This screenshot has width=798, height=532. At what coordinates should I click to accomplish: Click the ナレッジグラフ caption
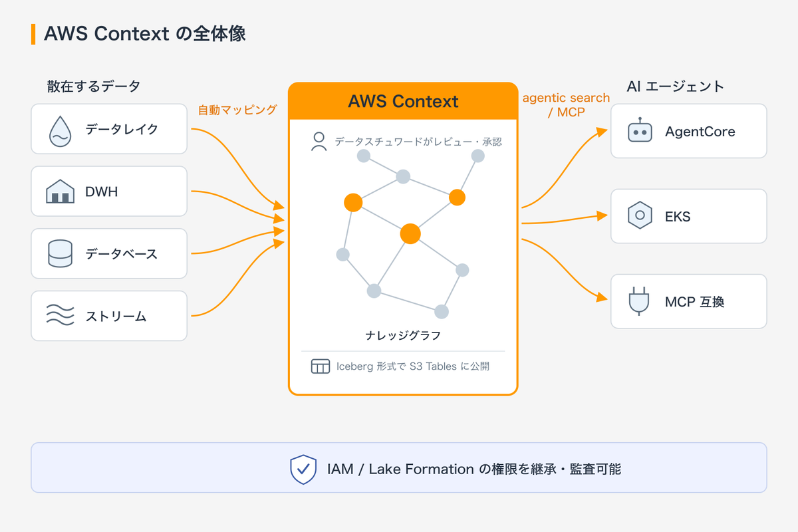[x=403, y=335]
